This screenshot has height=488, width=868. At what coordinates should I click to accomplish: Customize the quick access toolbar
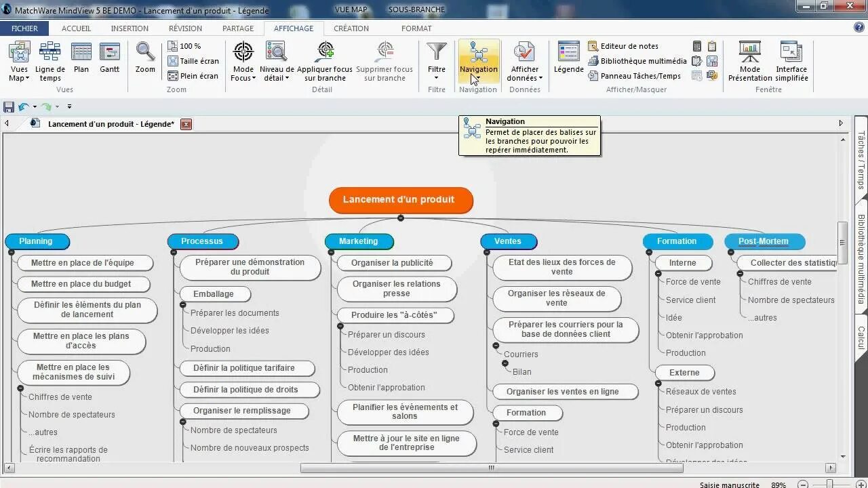click(69, 106)
